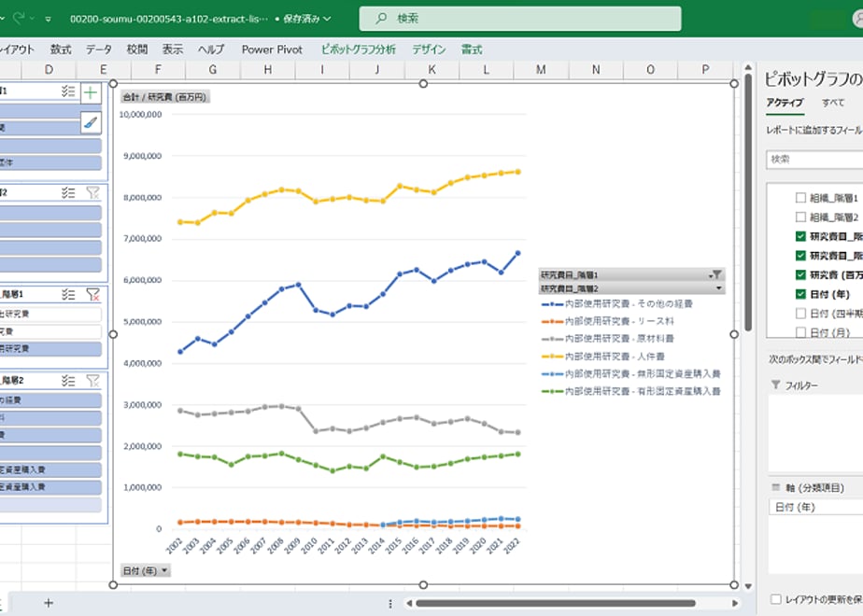Screen dimensions: 863x616
Task: Clear the filter on the _階層2 slicer
Action: pyautogui.click(x=93, y=380)
